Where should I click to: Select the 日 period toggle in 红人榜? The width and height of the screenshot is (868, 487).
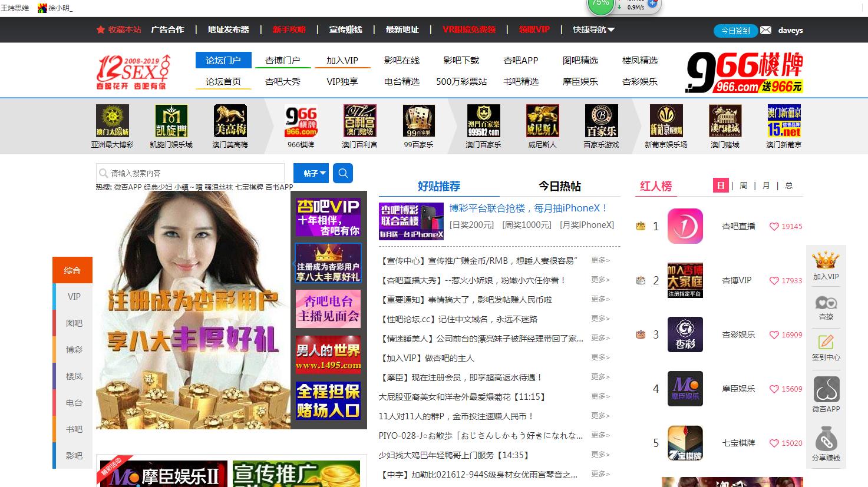coord(720,185)
